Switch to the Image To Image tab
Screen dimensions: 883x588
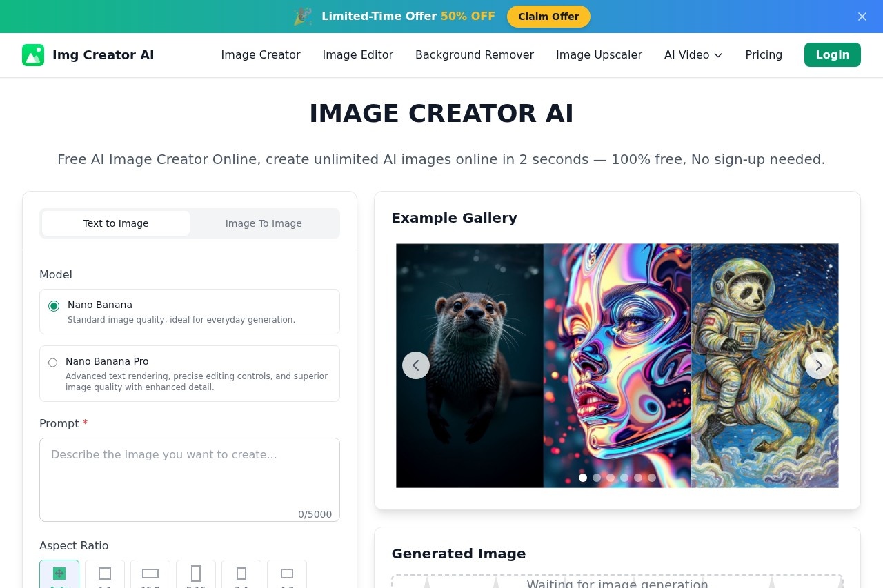click(264, 223)
